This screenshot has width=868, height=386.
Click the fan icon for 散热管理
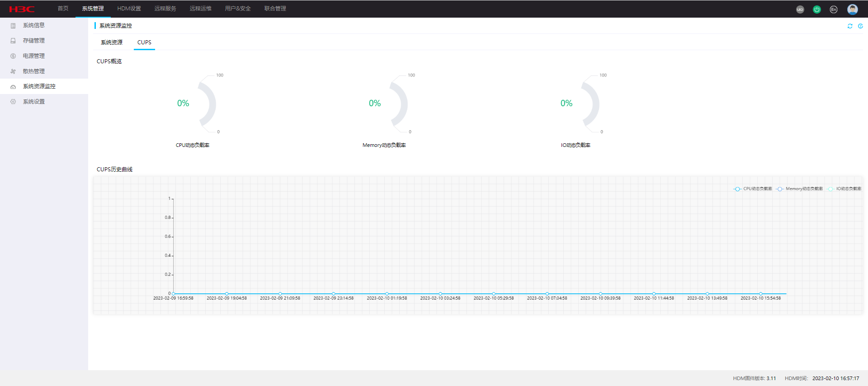(x=13, y=71)
